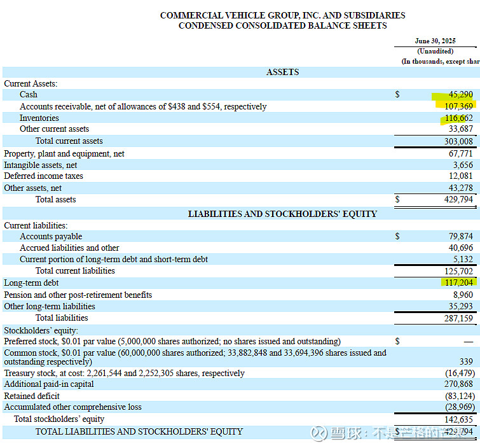Select the Other current assets label

tap(55, 129)
